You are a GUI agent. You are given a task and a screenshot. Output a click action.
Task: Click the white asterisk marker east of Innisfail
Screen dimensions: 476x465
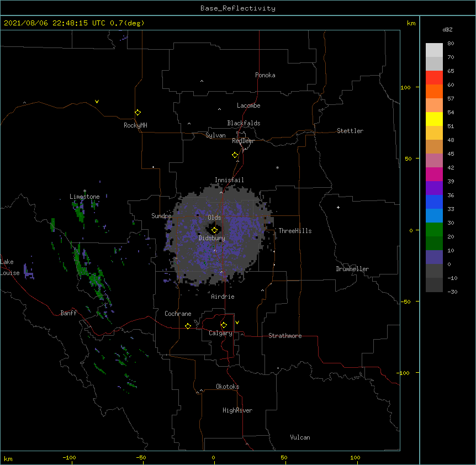tap(277, 167)
